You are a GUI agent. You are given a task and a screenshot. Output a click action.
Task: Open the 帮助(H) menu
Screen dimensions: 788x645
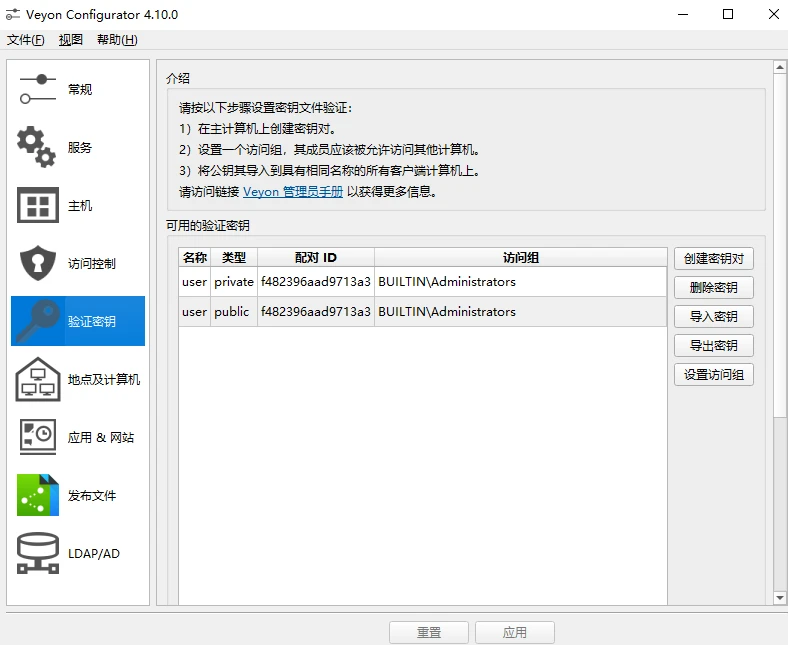(x=117, y=40)
